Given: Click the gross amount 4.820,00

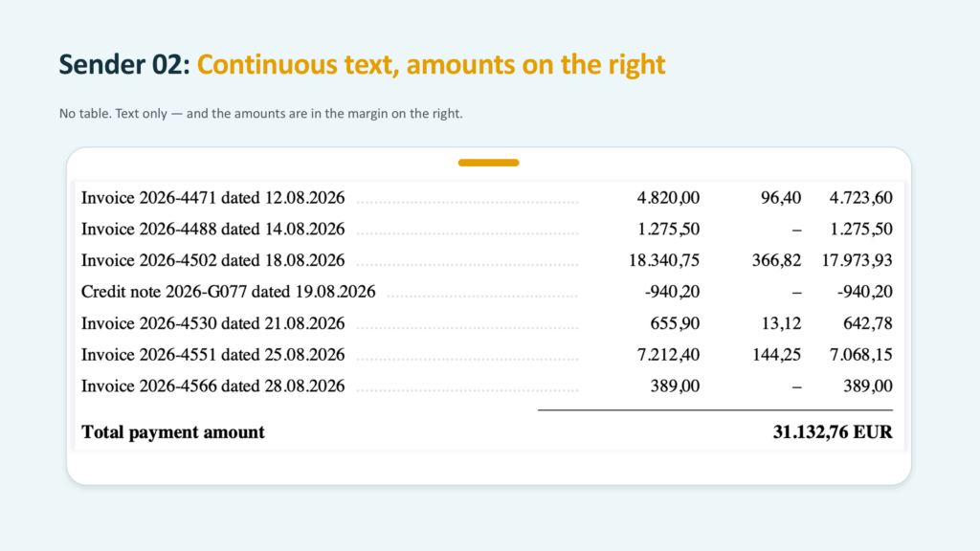Looking at the screenshot, I should (x=668, y=198).
